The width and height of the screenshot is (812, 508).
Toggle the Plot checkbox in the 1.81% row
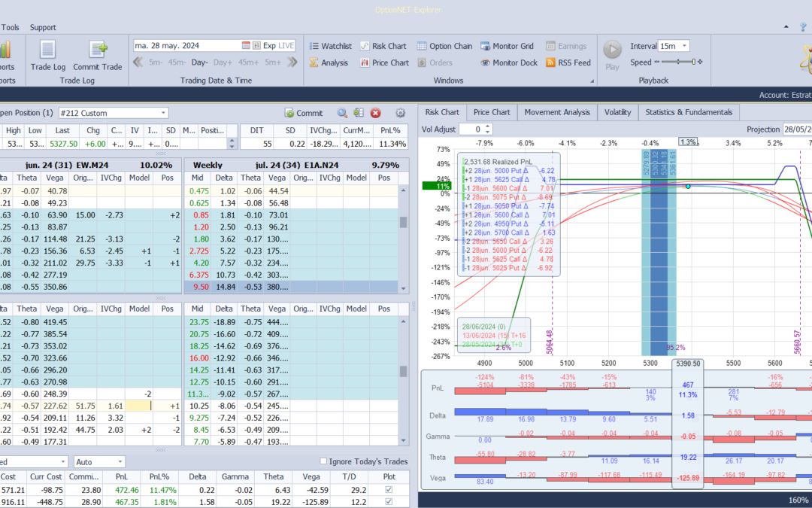point(389,502)
